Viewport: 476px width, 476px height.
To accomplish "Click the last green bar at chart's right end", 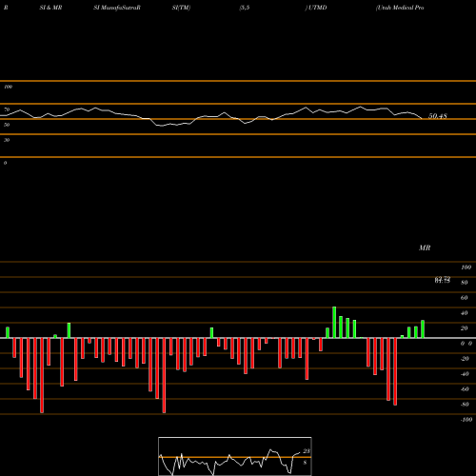I will (423, 329).
